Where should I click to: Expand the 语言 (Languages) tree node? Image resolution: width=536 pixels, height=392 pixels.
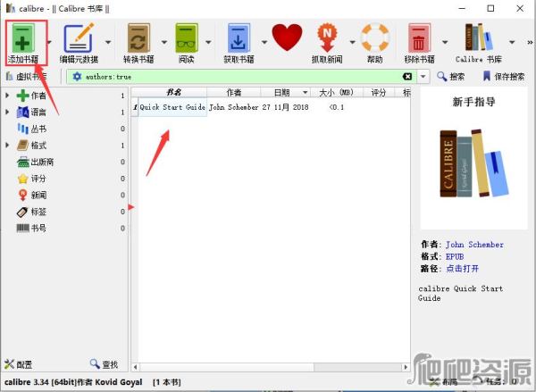click(x=8, y=113)
